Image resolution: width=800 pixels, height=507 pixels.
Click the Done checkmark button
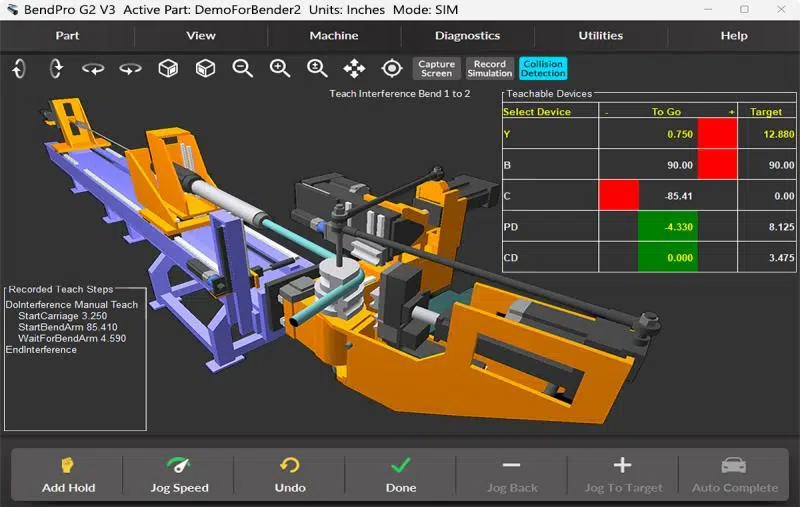[x=401, y=475]
